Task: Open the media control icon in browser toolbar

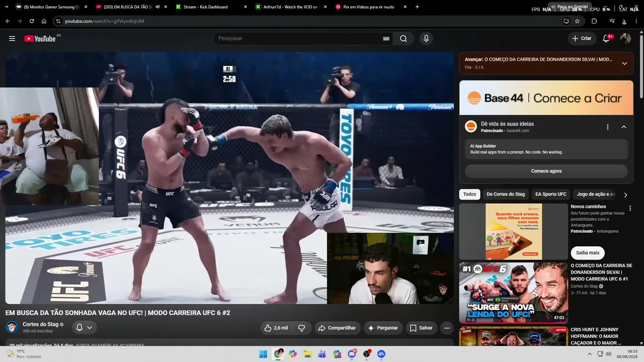Action: (x=612, y=21)
